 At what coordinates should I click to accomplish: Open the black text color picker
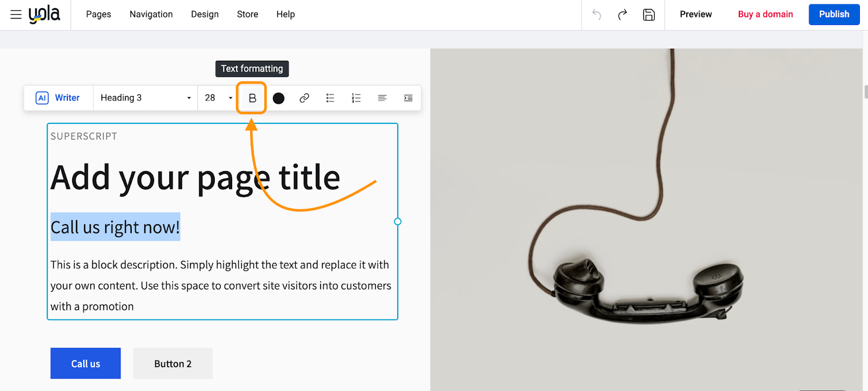pos(278,98)
